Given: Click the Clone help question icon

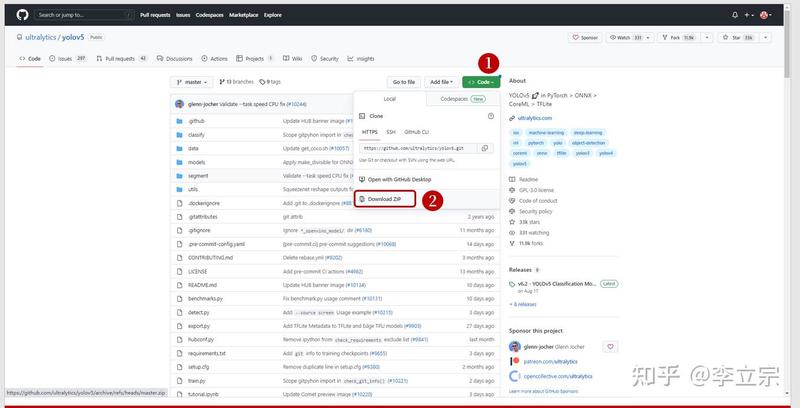Looking at the screenshot, I should click(x=491, y=116).
